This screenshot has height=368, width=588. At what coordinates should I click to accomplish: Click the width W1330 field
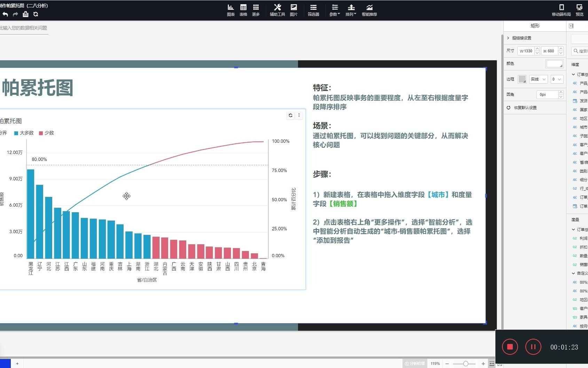(526, 51)
